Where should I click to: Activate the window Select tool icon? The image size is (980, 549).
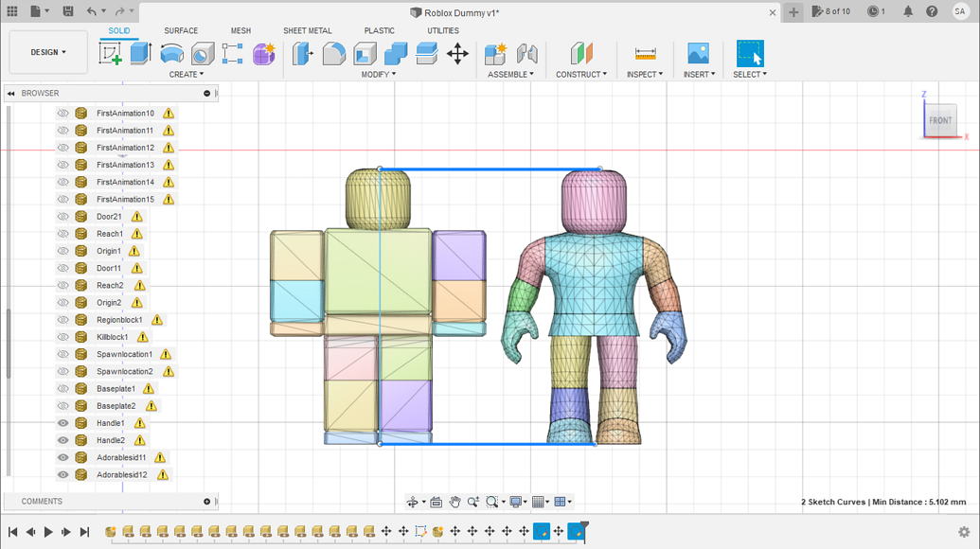tap(750, 54)
